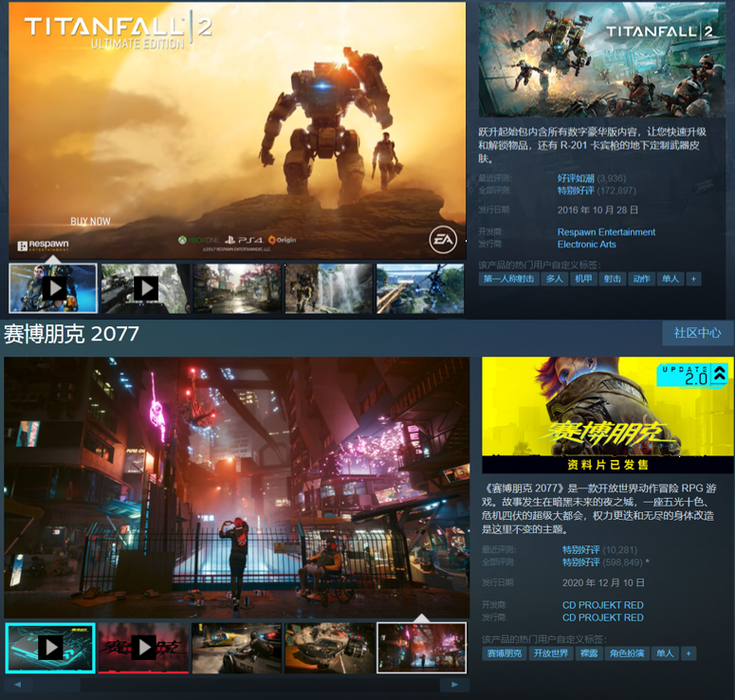Select the Titanfall 2 单人 tag
735x700 pixels.
(x=671, y=279)
